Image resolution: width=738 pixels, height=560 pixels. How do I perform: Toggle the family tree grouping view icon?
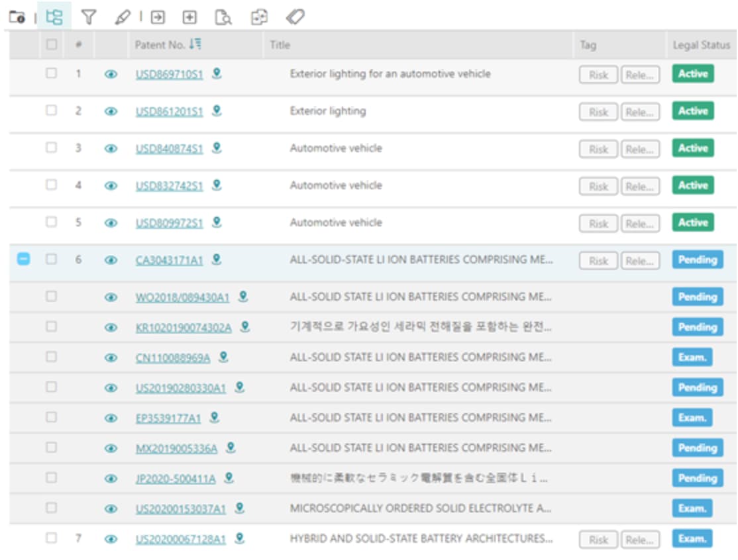tap(54, 17)
